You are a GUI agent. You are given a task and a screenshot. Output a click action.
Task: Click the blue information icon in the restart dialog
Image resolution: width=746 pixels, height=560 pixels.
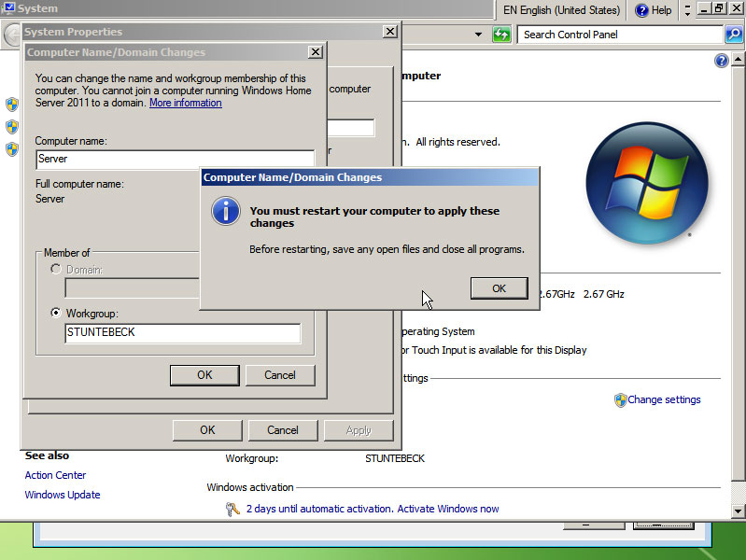(226, 211)
